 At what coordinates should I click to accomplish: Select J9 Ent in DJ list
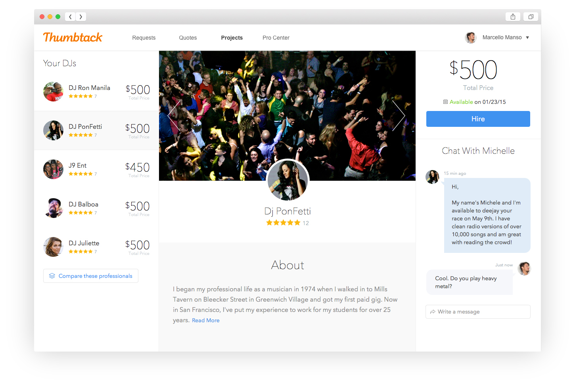96,169
